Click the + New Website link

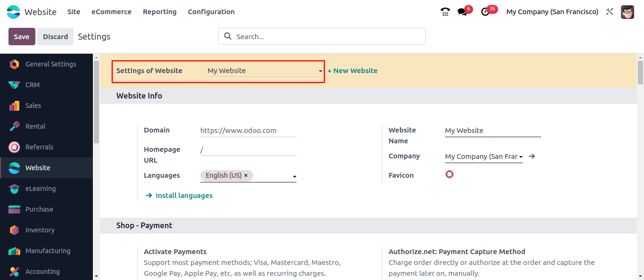[x=353, y=71]
